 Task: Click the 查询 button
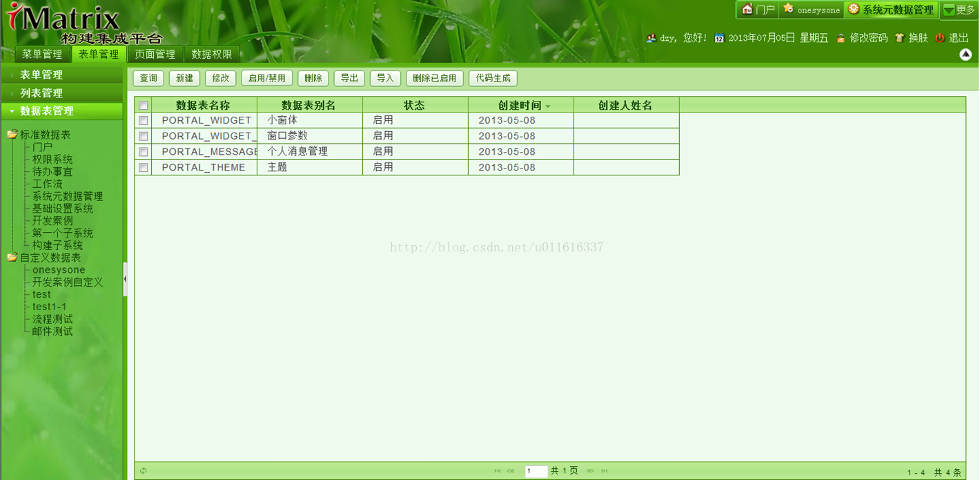point(148,78)
